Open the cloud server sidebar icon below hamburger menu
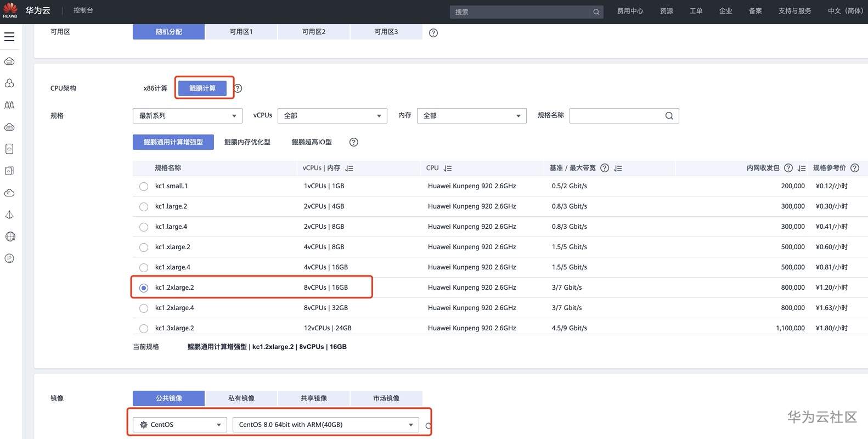 pyautogui.click(x=9, y=61)
